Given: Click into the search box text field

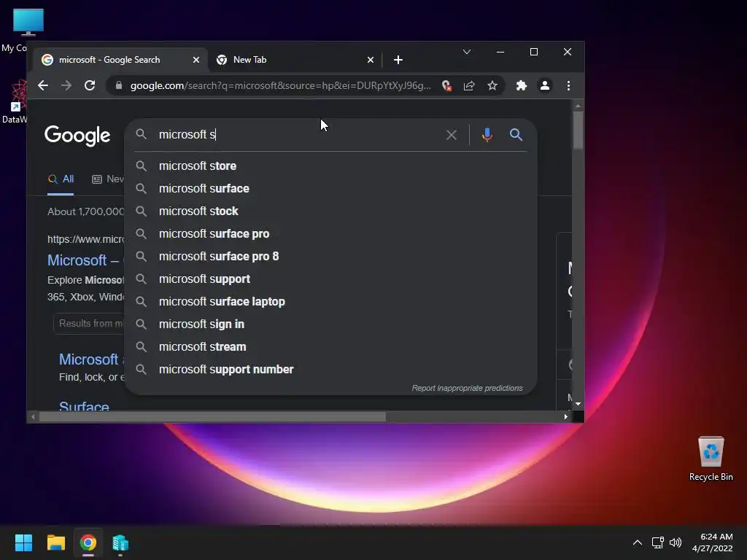Looking at the screenshot, I should click(x=295, y=135).
